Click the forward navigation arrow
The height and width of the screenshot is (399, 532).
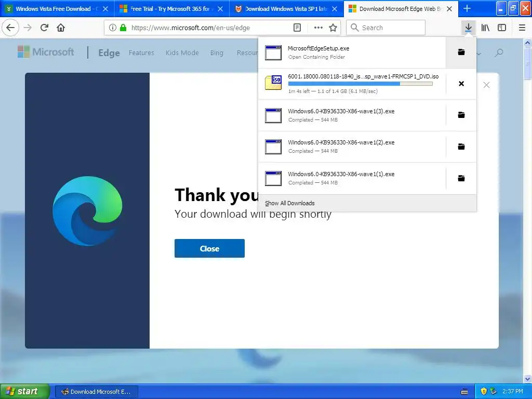[x=28, y=28]
